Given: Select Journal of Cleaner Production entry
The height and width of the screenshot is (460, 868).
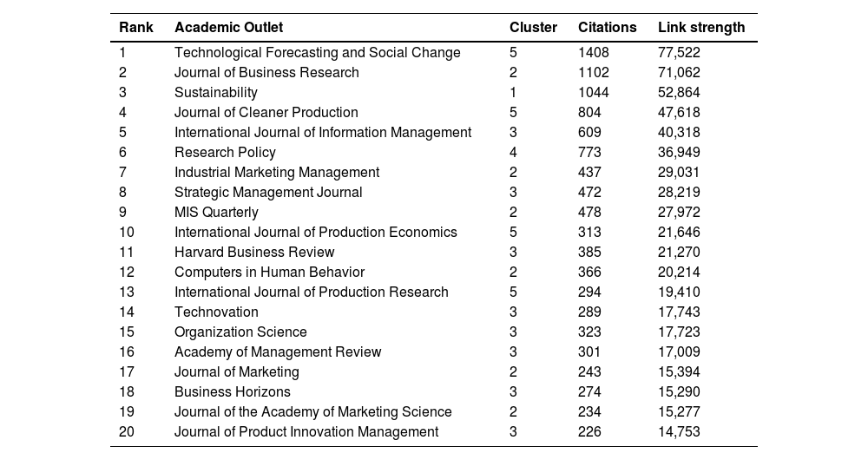Looking at the screenshot, I should tap(266, 113).
